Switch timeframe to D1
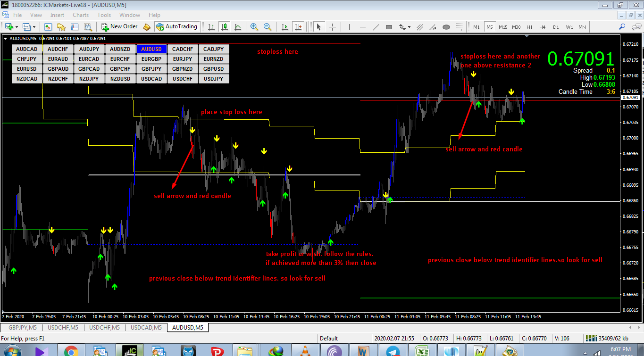 (556, 27)
